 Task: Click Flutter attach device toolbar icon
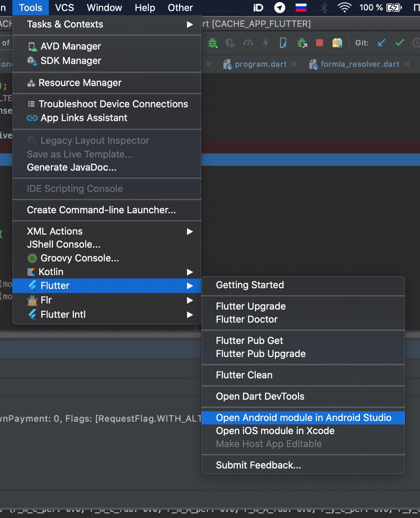284,43
